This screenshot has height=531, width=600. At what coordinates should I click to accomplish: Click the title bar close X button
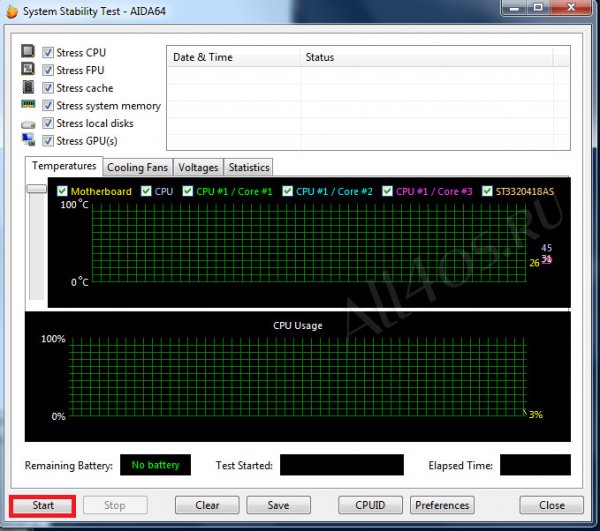coord(571,7)
